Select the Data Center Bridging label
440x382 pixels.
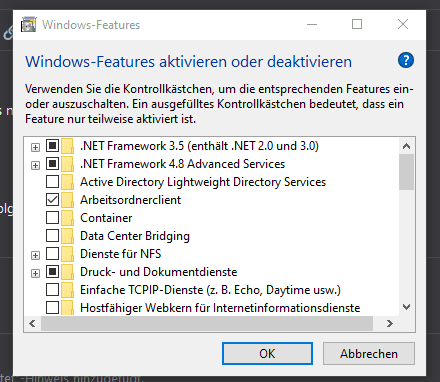pyautogui.click(x=135, y=236)
